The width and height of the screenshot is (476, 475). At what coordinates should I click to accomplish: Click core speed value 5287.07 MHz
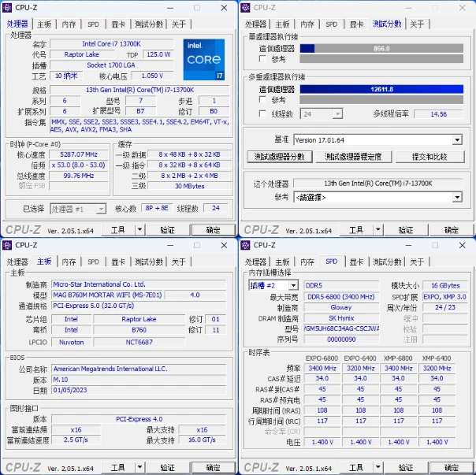click(79, 154)
